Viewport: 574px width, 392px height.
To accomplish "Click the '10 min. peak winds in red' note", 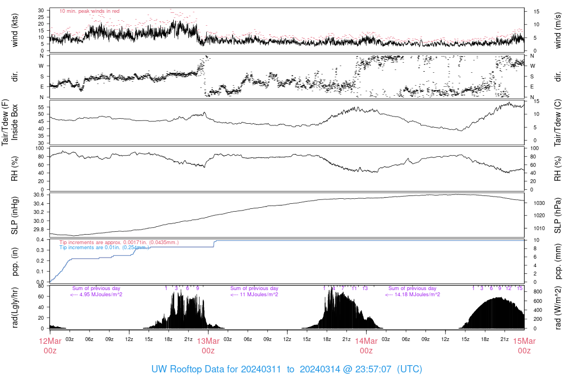I will click(x=89, y=11).
